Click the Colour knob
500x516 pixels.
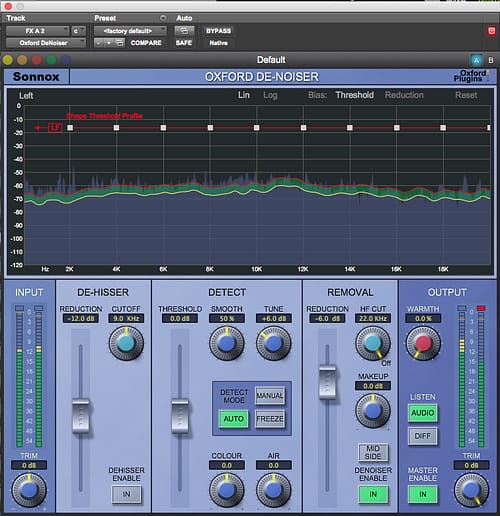(226, 490)
